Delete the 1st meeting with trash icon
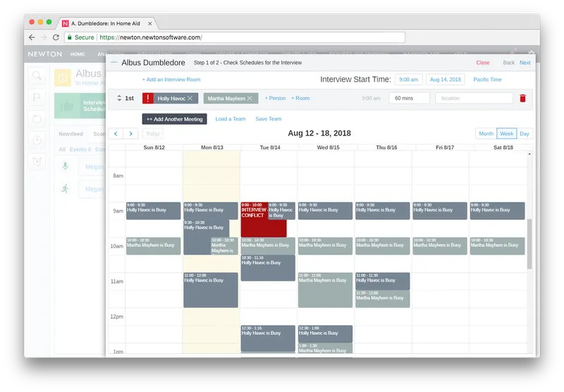This screenshot has width=564, height=392. point(522,98)
